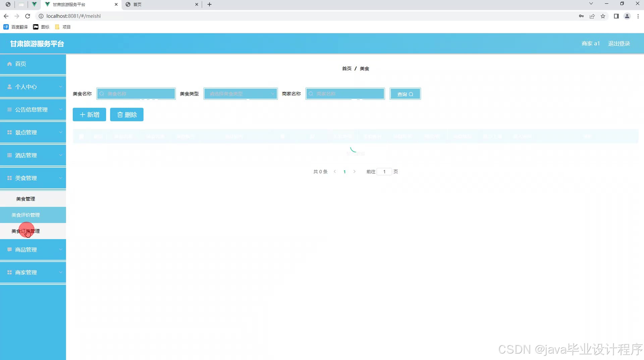Focus the 商家名称 search field
This screenshot has width=644, height=360.
(x=345, y=94)
